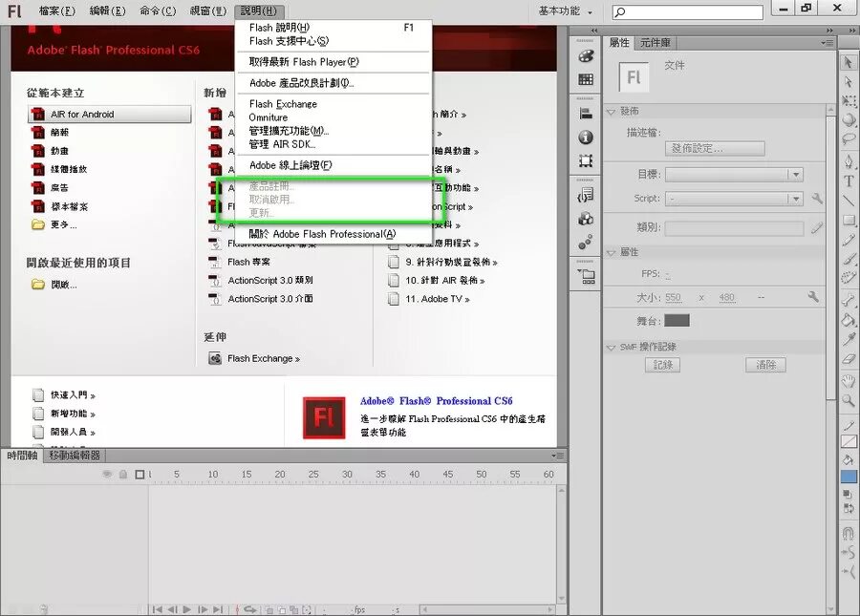Select the Zoom magnifier tool
This screenshot has width=860, height=616.
point(849,400)
